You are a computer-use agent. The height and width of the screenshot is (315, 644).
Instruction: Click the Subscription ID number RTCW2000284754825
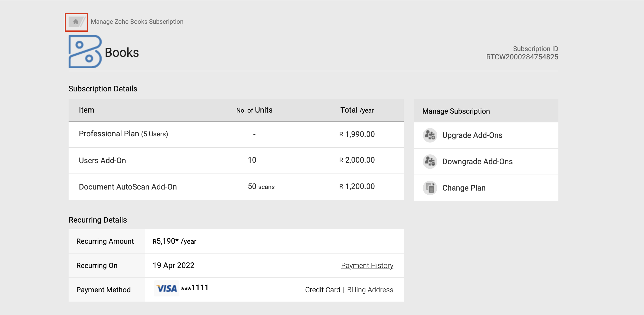[522, 57]
